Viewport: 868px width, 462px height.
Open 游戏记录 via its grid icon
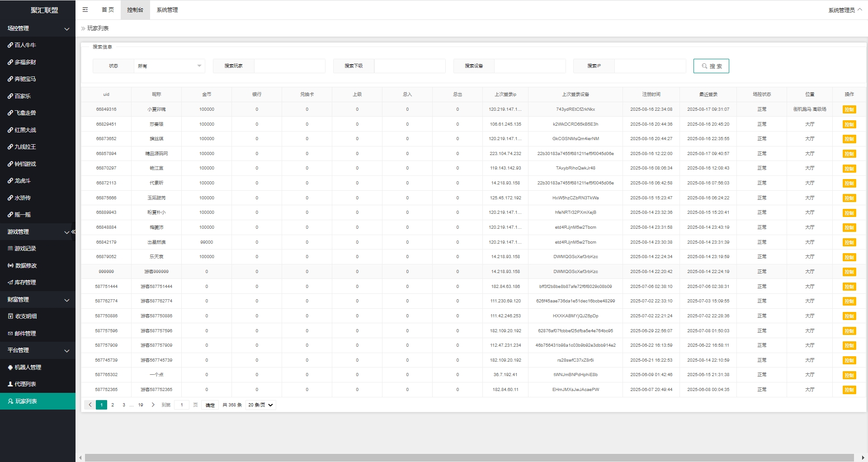pyautogui.click(x=10, y=249)
